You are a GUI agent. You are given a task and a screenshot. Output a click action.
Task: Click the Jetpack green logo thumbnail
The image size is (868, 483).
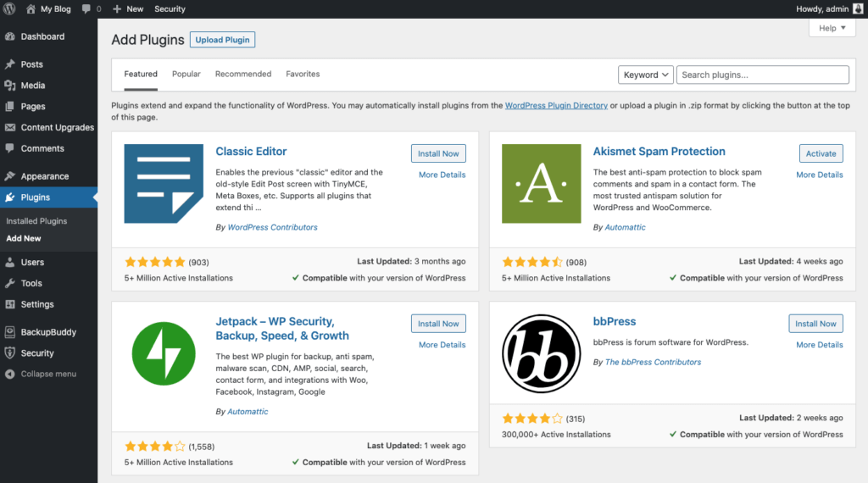click(164, 353)
